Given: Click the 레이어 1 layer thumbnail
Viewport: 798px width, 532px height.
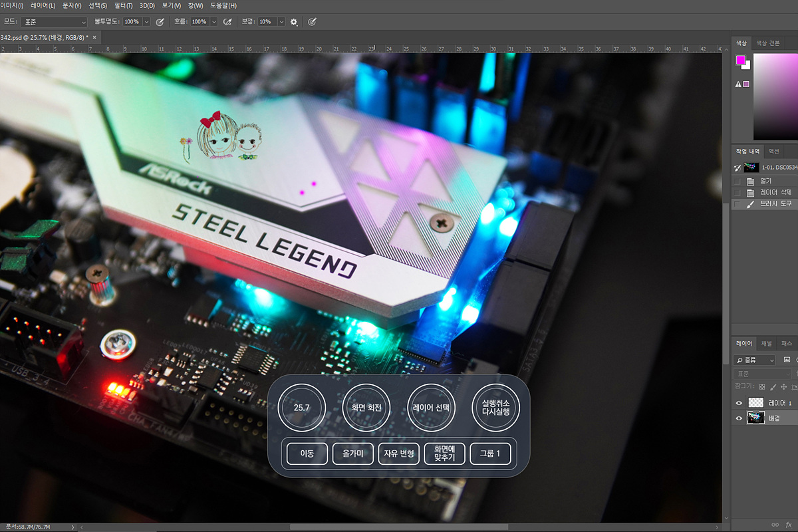Looking at the screenshot, I should click(756, 403).
